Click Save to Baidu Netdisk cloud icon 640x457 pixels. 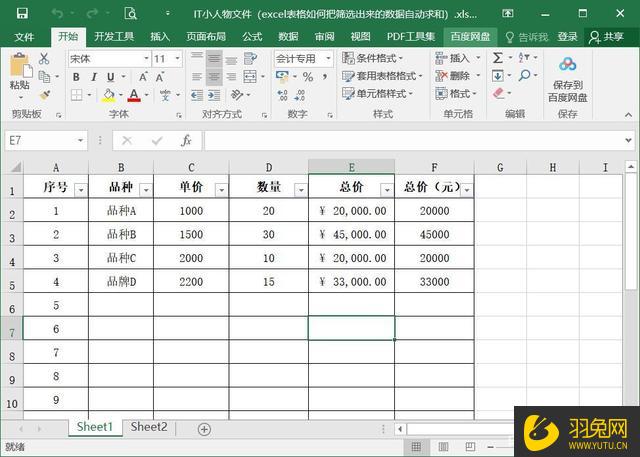pos(568,64)
